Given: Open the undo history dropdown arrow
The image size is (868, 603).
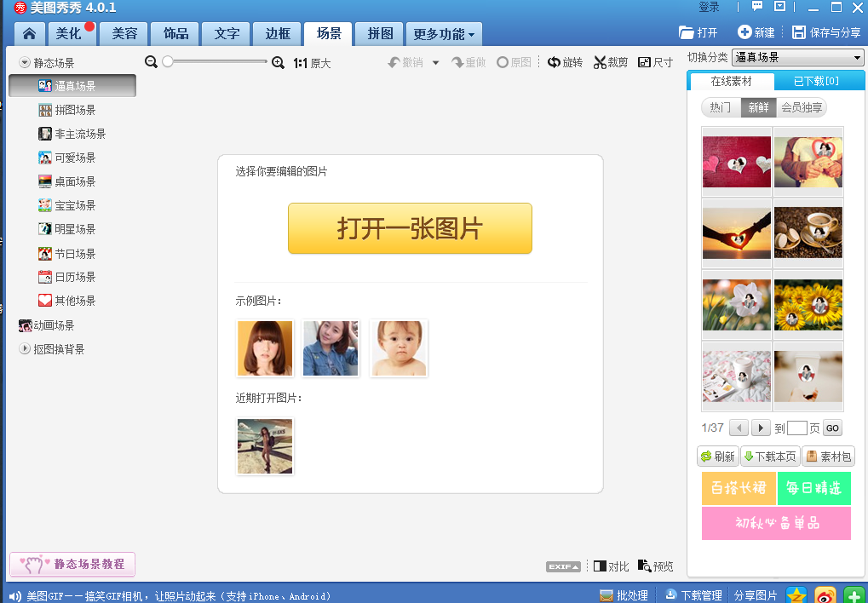Looking at the screenshot, I should click(435, 62).
